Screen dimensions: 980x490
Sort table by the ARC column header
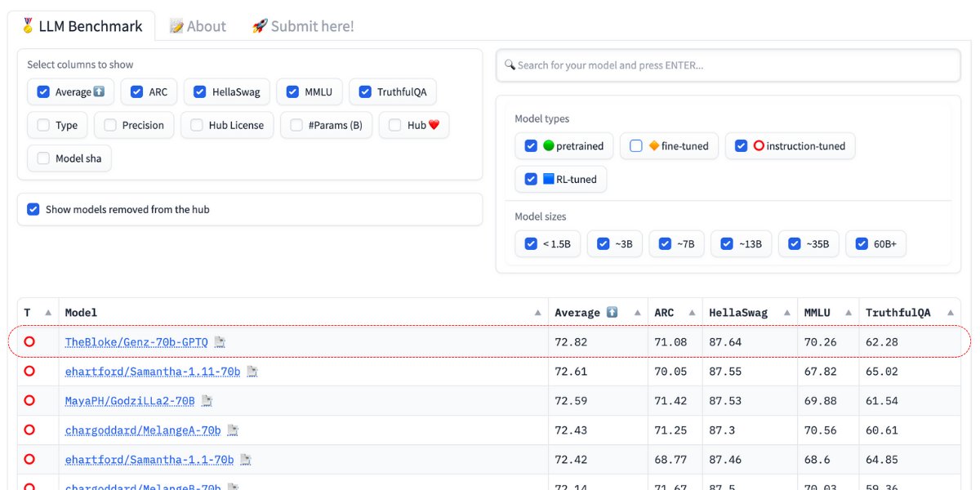tap(675, 313)
